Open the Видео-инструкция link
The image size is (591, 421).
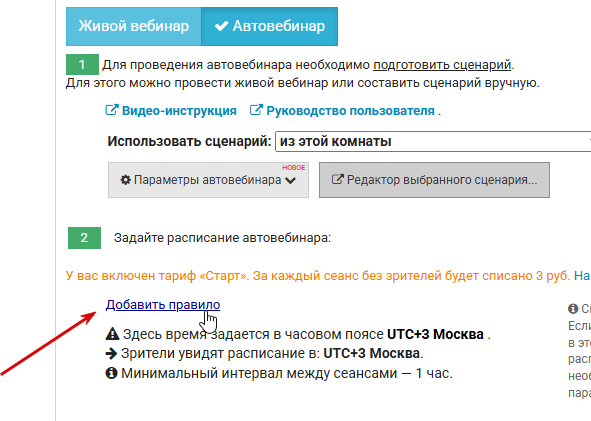(179, 111)
